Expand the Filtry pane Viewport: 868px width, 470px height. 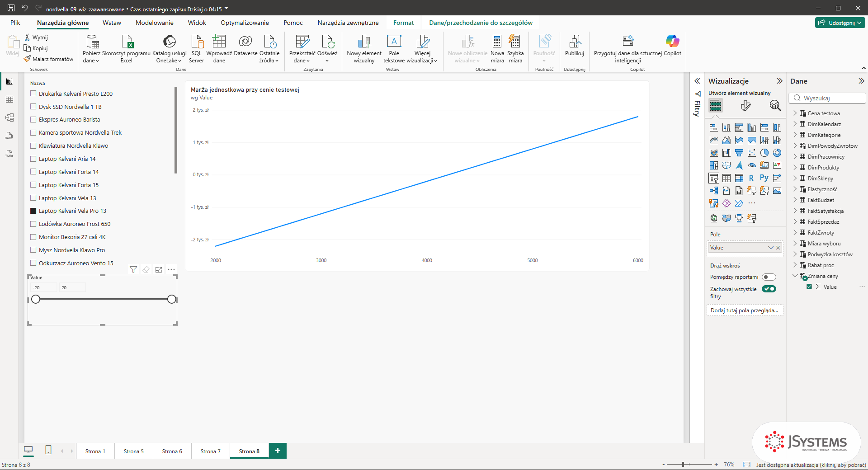coord(698,81)
